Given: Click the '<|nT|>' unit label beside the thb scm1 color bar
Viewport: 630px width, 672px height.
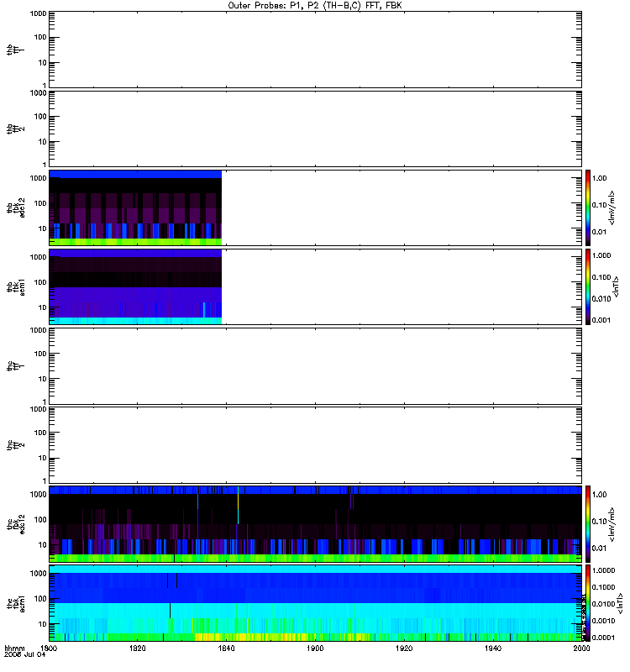Looking at the screenshot, I should click(617, 286).
